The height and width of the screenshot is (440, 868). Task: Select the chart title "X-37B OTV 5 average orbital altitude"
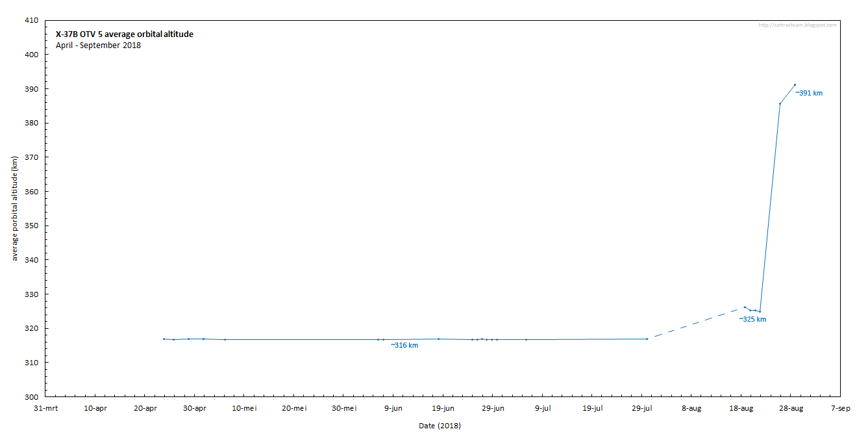pos(123,34)
